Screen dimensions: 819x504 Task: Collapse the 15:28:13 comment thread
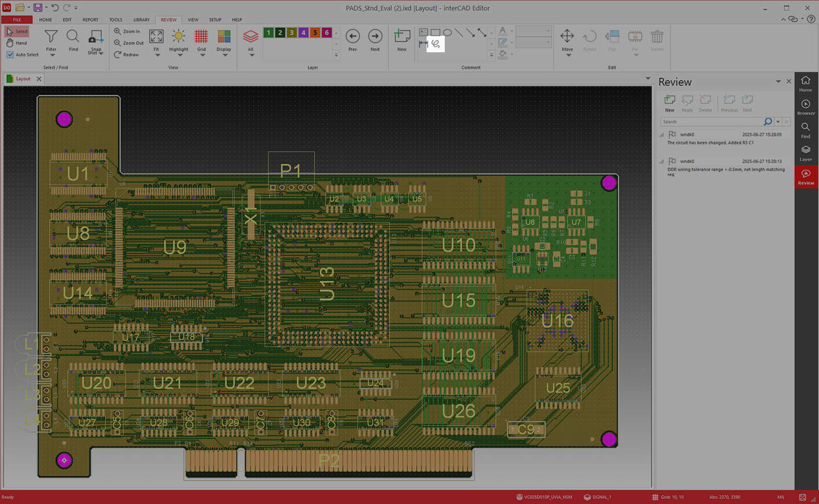tap(662, 162)
